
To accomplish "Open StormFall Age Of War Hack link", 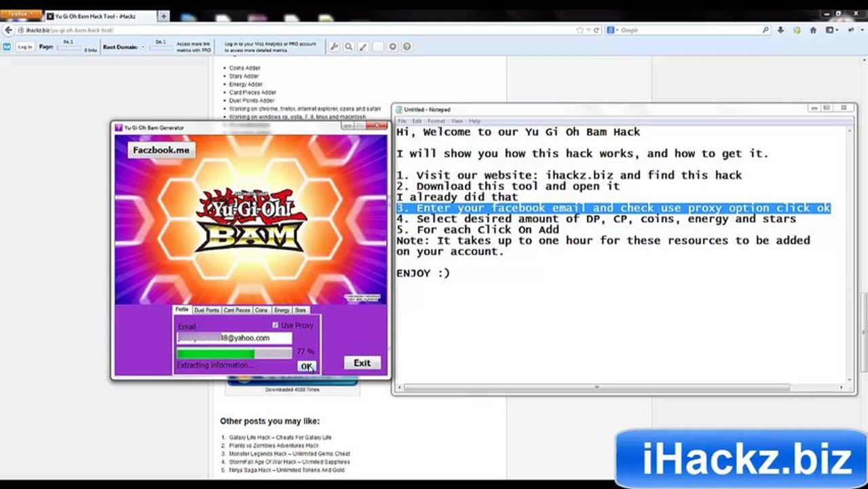I will click(289, 462).
